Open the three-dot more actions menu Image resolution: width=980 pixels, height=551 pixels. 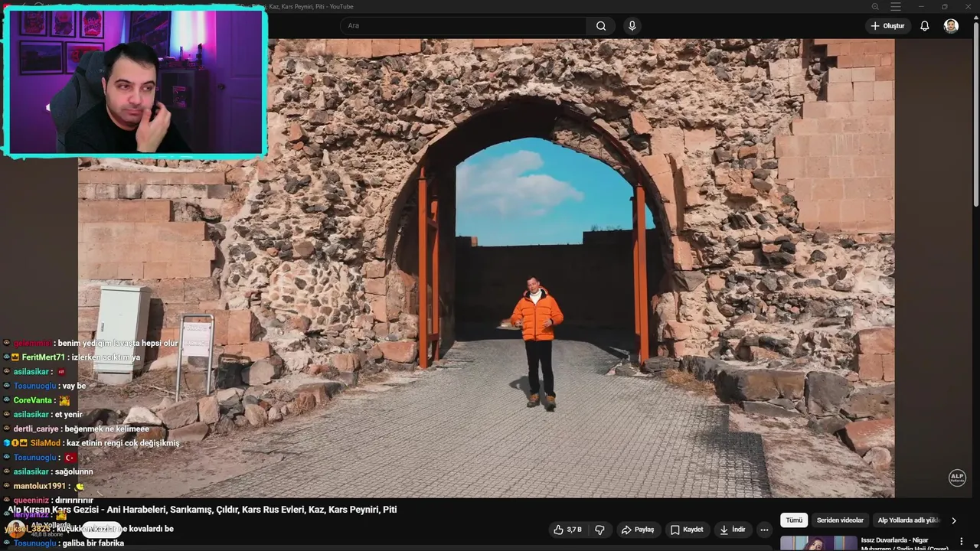click(x=764, y=530)
